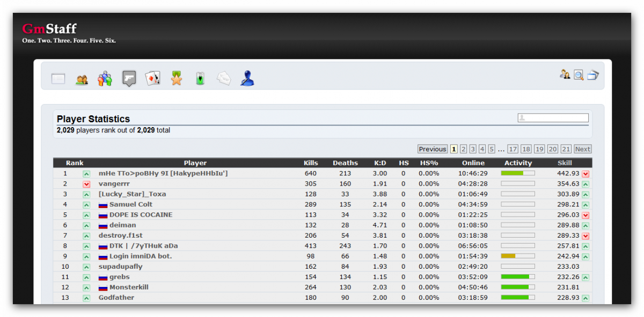Open the white envelopes icon

[x=224, y=79]
